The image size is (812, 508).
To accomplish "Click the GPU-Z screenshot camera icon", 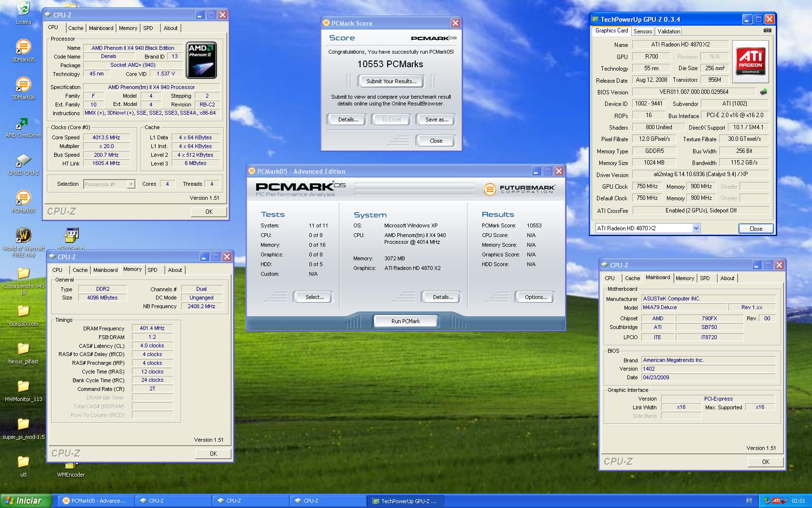I will click(x=767, y=30).
